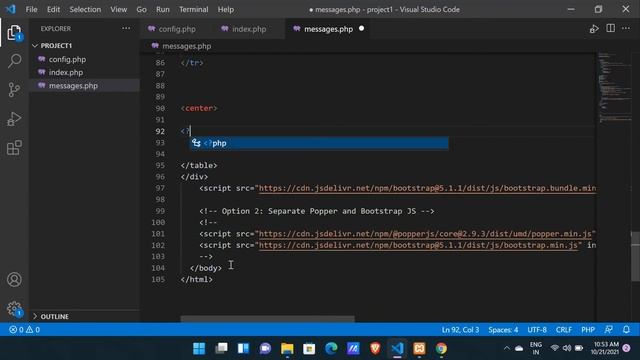
Task: Select language mode PHP in status bar
Action: click(x=588, y=329)
